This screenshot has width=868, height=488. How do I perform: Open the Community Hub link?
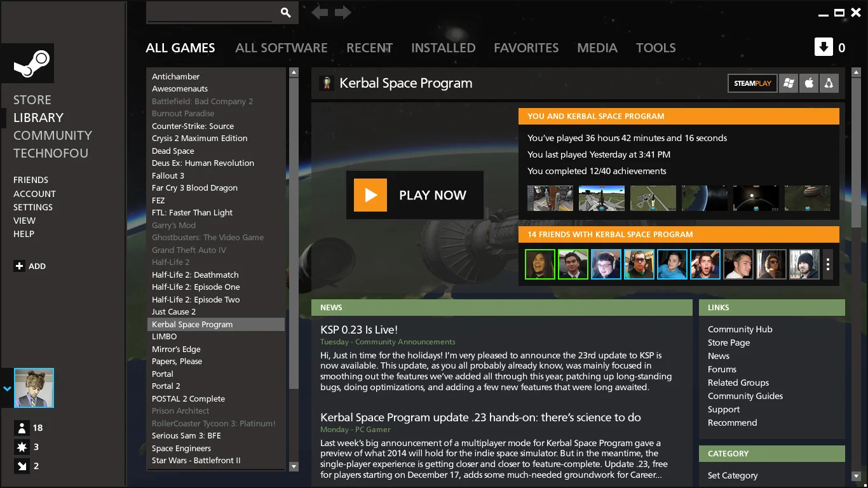click(x=740, y=329)
